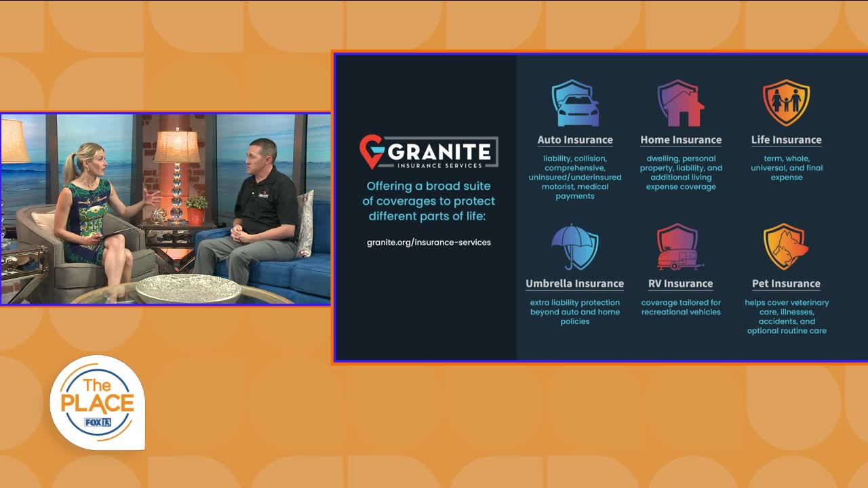Click the studio interview video inset
This screenshot has width=868, height=488.
click(165, 209)
